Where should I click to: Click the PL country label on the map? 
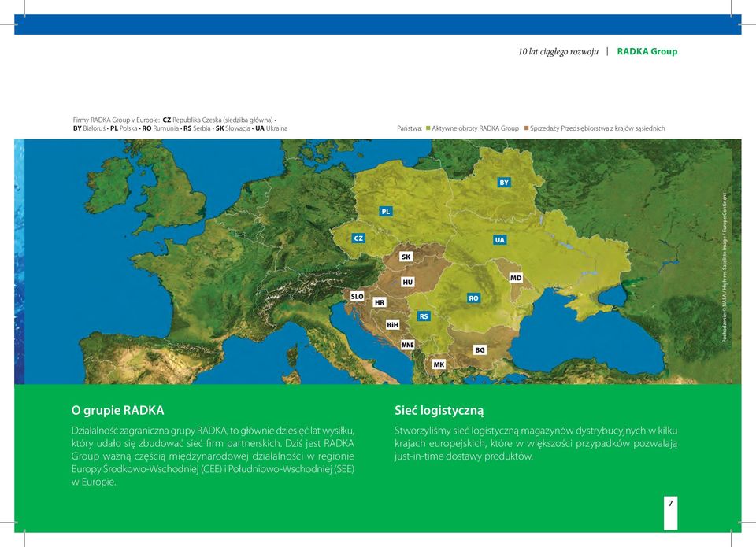pyautogui.click(x=385, y=211)
